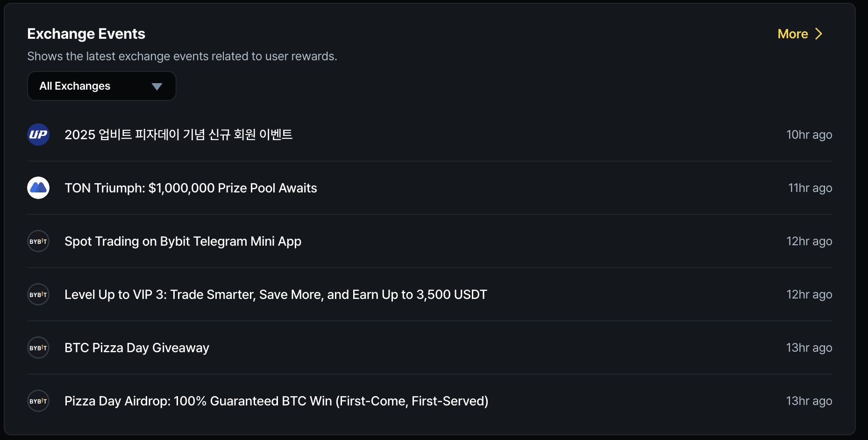The width and height of the screenshot is (868, 440).
Task: Click the chevron arrow next to More
Action: pyautogui.click(x=818, y=34)
